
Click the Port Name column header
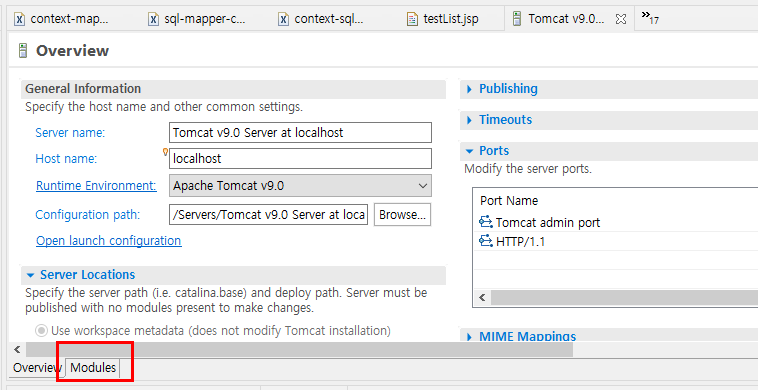[x=509, y=201]
